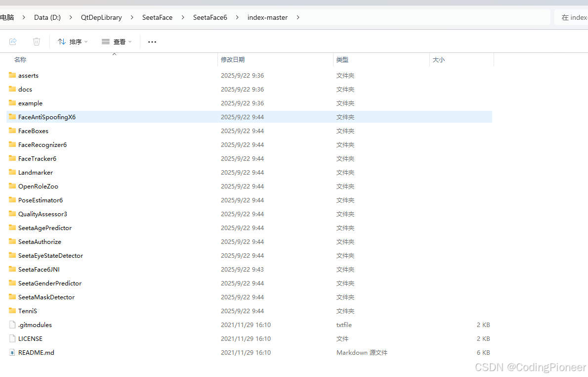Select the PoseEstimator6 folder icon

12,200
